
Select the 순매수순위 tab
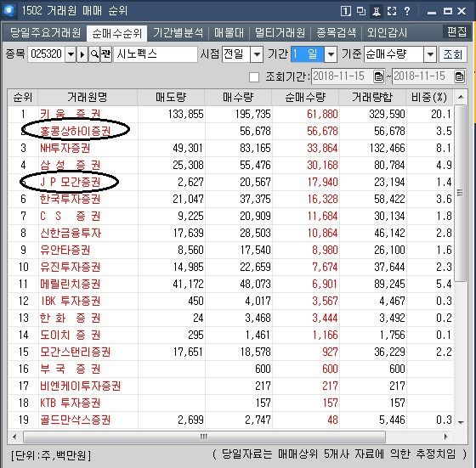(x=117, y=33)
